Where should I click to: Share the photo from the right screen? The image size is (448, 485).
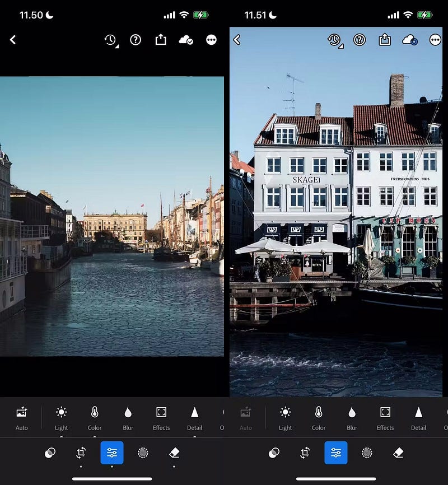click(x=385, y=40)
